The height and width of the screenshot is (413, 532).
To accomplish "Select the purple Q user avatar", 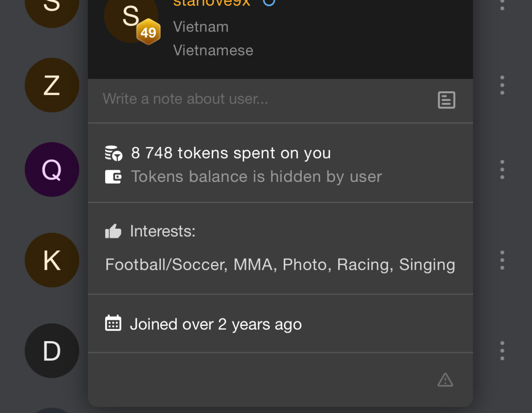I will 52,169.
